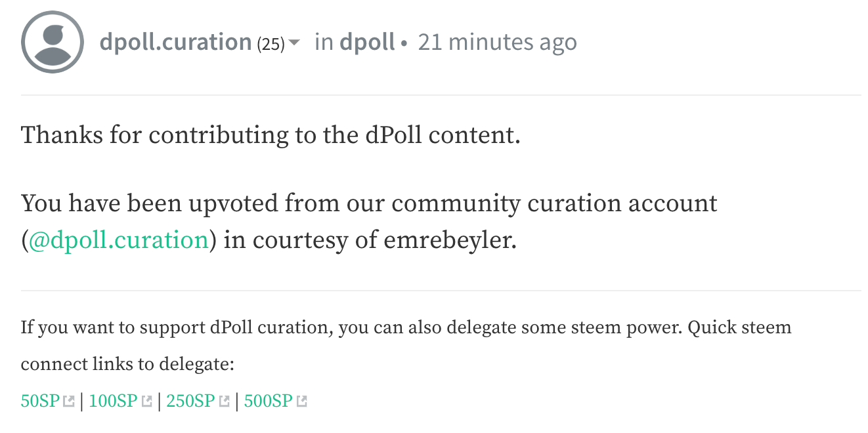Viewport: 868px width, 433px height.
Task: Open the dpoll.curation author name link
Action: coord(175,43)
